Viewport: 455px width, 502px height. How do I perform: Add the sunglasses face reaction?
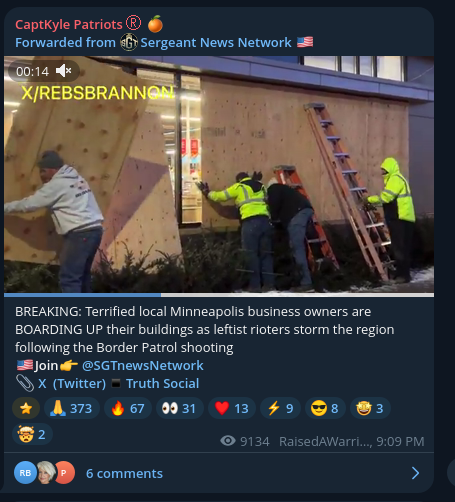click(x=325, y=408)
